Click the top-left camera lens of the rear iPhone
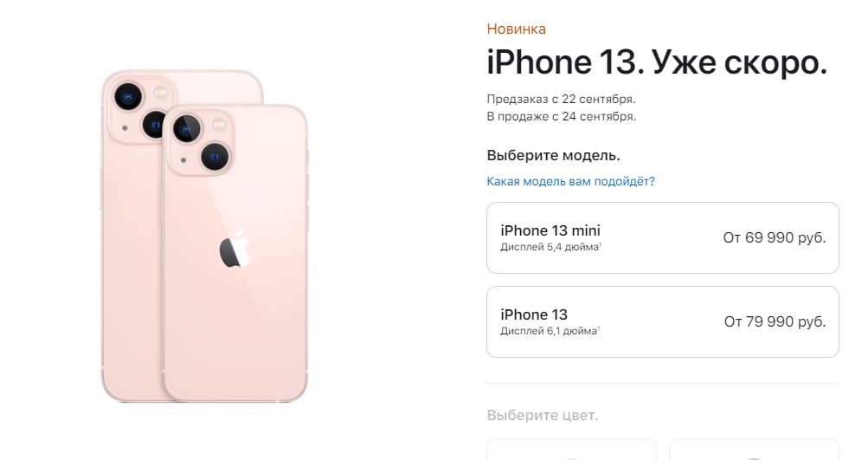868x460 pixels. coord(128,96)
